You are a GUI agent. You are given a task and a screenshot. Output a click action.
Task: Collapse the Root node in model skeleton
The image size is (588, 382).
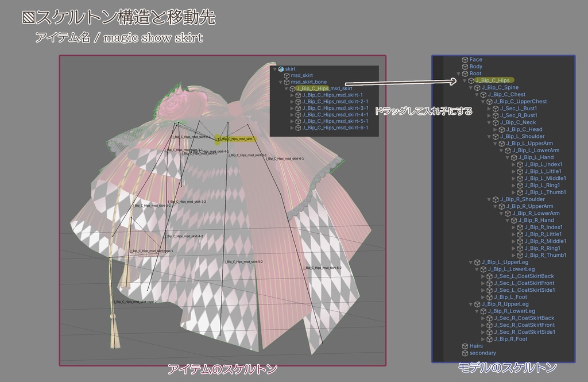click(458, 74)
